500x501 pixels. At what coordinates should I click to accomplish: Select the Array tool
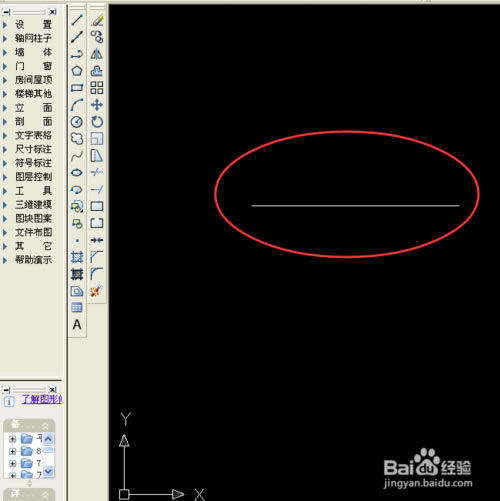[x=97, y=88]
